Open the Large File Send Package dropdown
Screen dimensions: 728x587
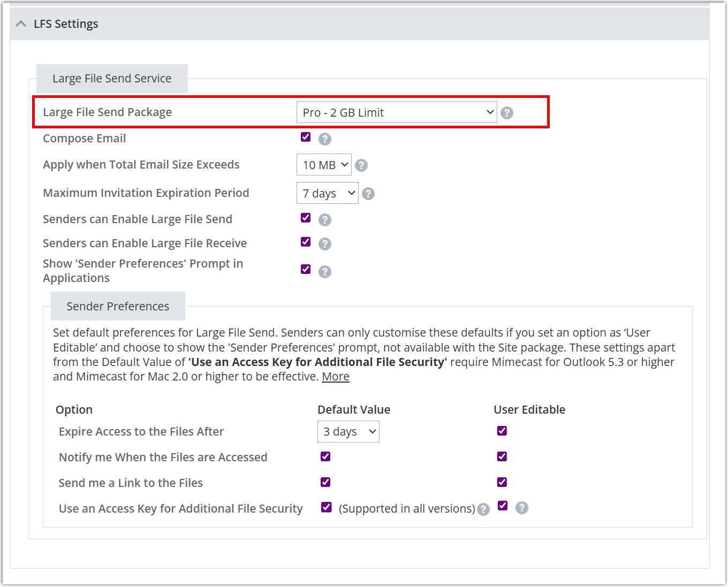[397, 112]
